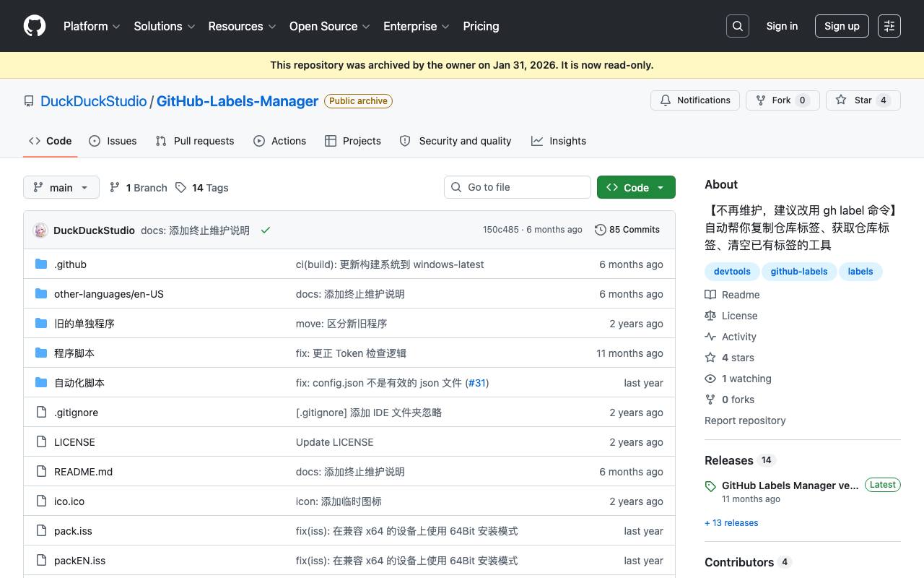The height and width of the screenshot is (578, 924).
Task: Expand the Enterprise menu
Action: (x=417, y=26)
